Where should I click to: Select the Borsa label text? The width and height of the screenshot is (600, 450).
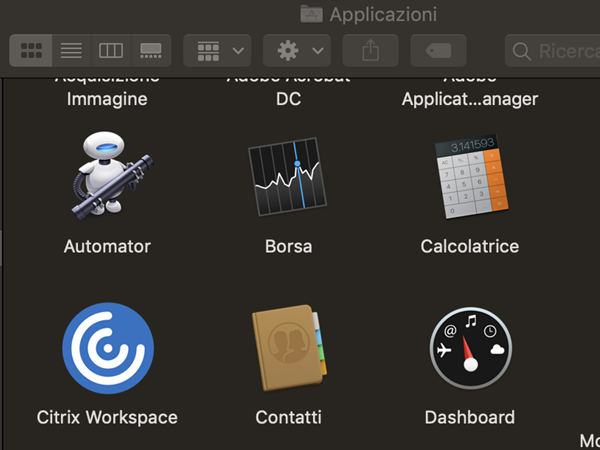click(289, 246)
